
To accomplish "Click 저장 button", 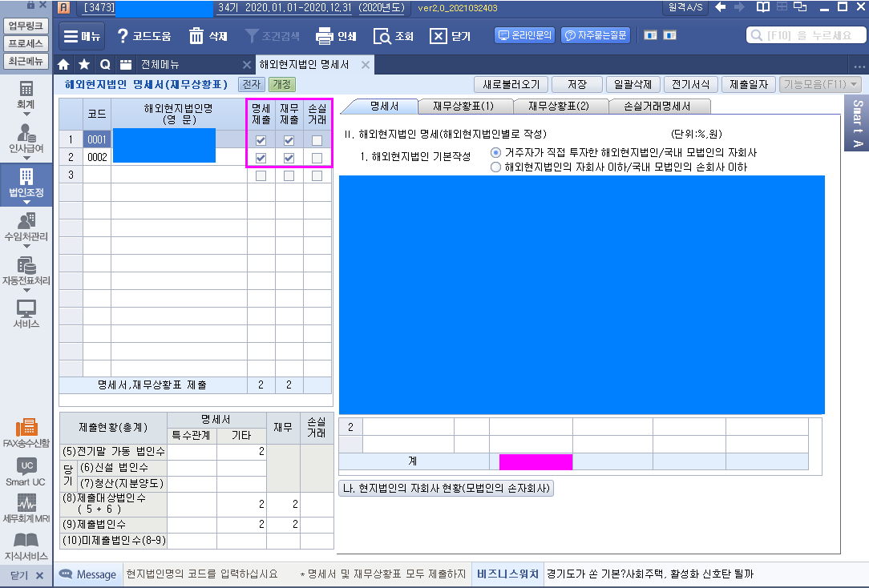I will coord(577,85).
